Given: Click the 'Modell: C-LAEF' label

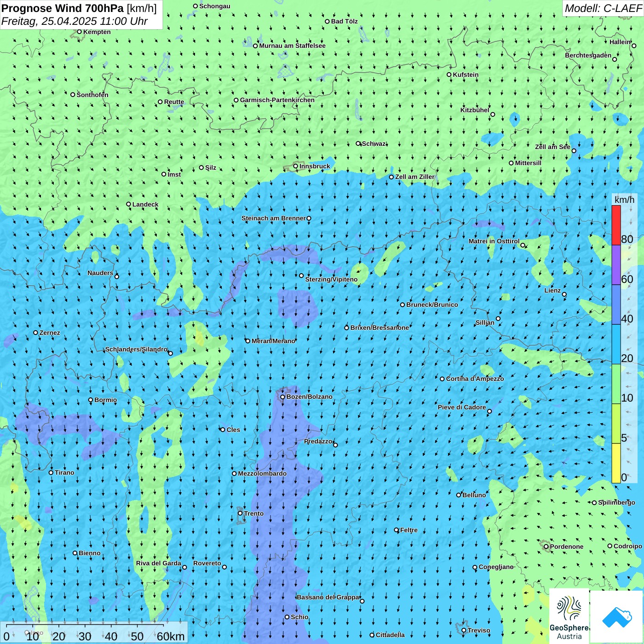Looking at the screenshot, I should coord(603,8).
